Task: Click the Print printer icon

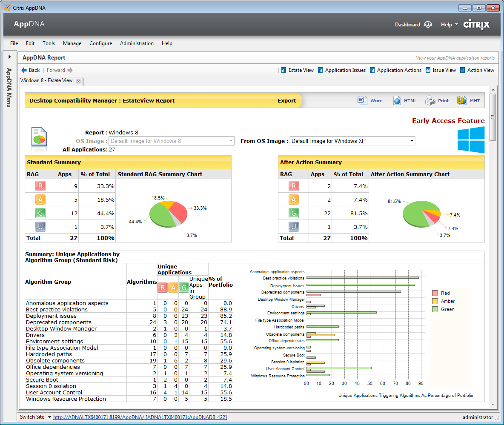Action: point(430,100)
